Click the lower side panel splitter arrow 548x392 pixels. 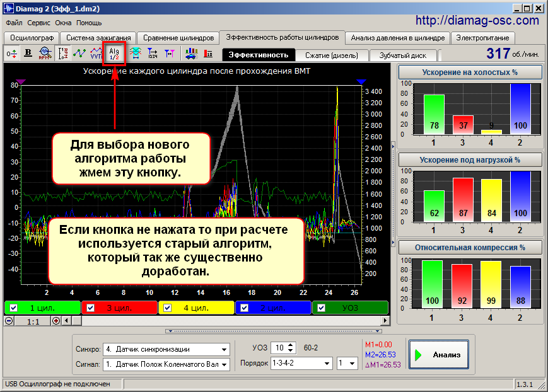coord(393,242)
